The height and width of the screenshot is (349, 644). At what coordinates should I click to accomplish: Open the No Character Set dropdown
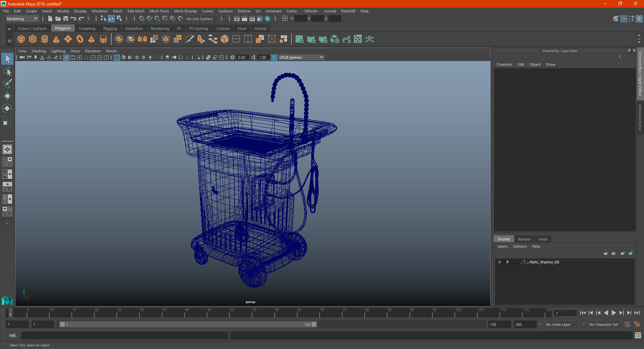pyautogui.click(x=605, y=325)
